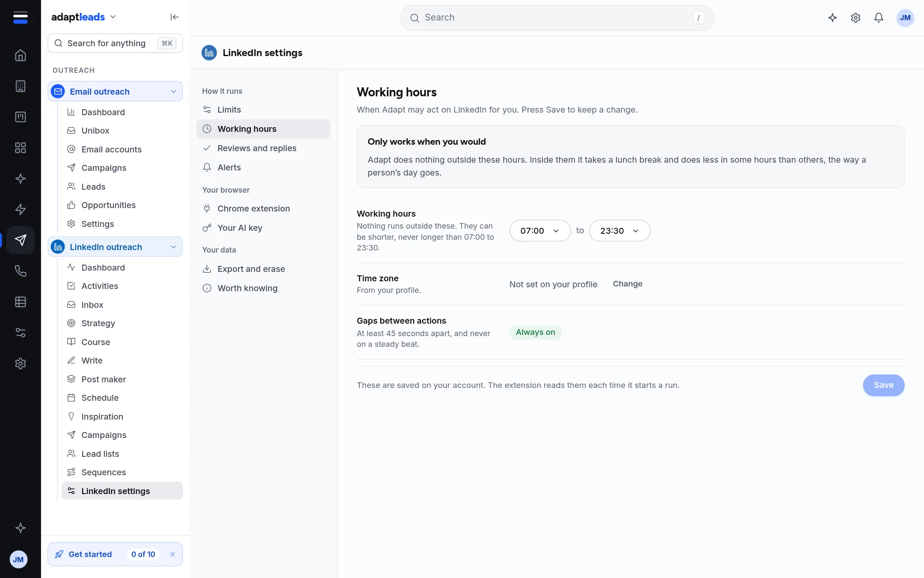
Task: Click the kanban board icon in left rail
Action: click(x=21, y=117)
